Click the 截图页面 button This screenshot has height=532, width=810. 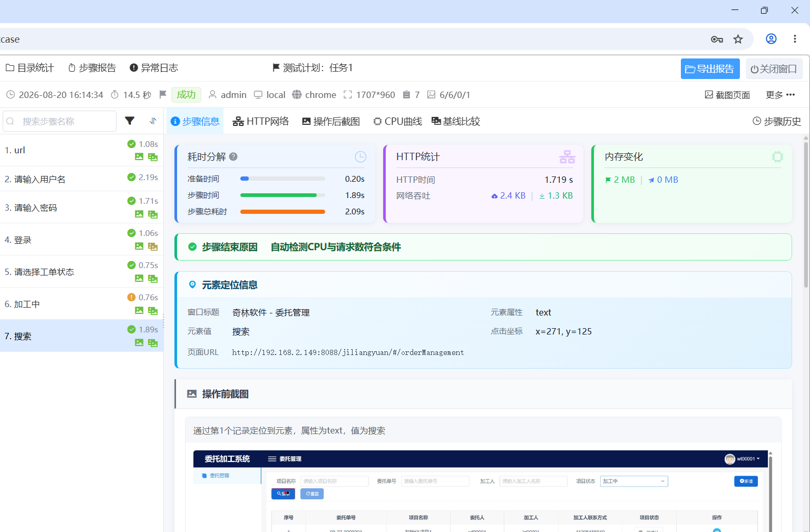coord(727,95)
